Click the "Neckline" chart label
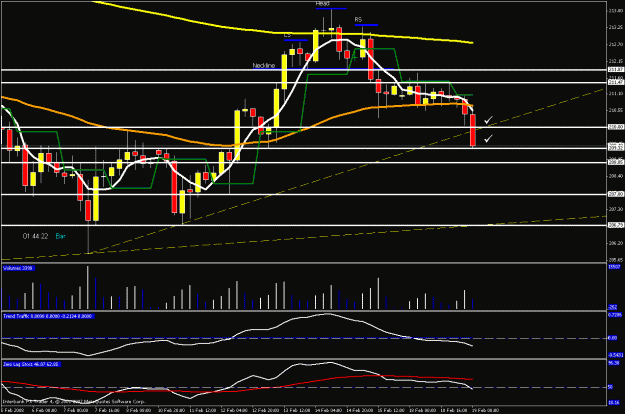 [x=263, y=65]
